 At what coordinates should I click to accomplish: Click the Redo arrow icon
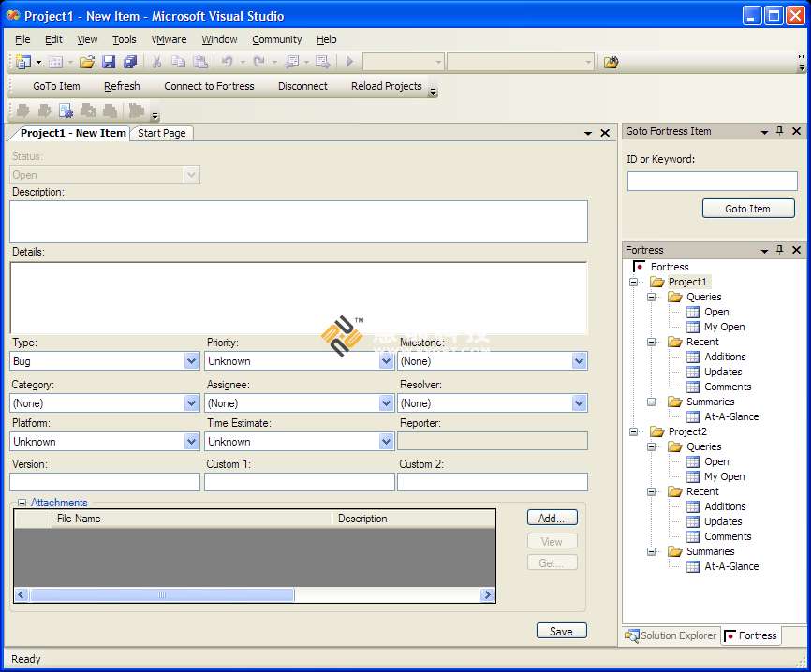point(259,62)
